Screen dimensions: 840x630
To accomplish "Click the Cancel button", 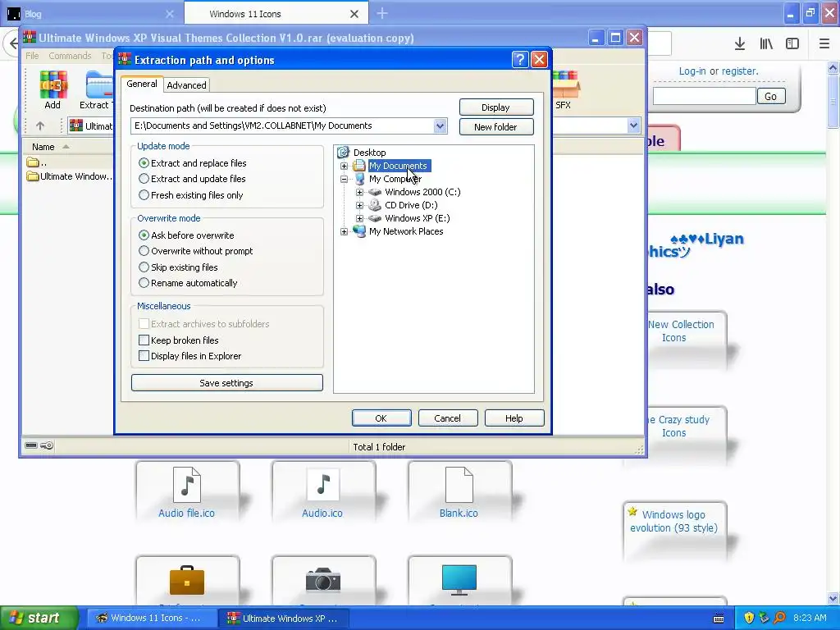I will coord(448,418).
